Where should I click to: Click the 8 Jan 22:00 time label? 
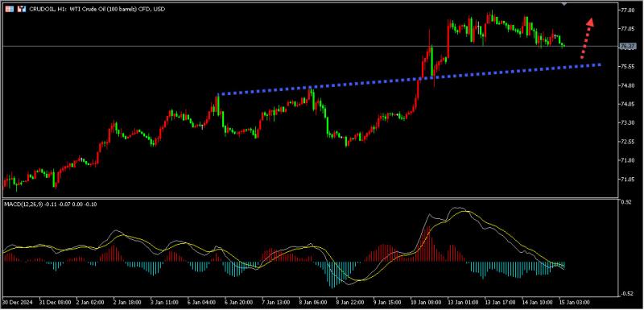point(349,302)
